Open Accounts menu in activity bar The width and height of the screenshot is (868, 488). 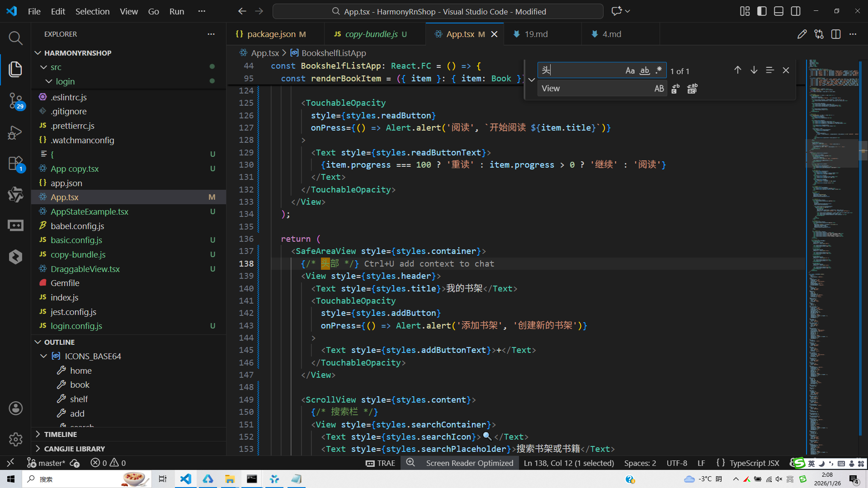[15, 408]
